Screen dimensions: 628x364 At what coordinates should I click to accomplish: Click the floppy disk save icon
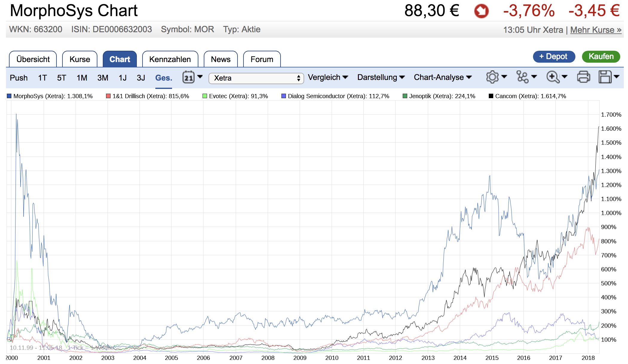[605, 77]
